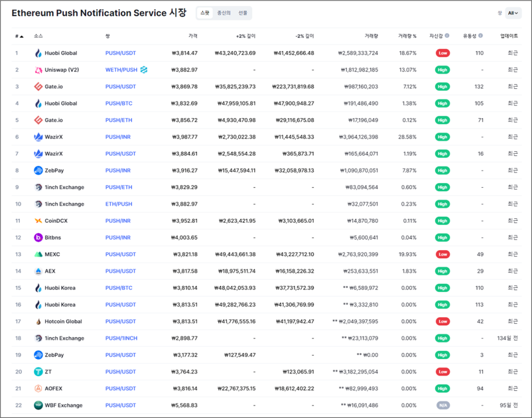Click the info icon beside 자신감 header

(x=447, y=36)
